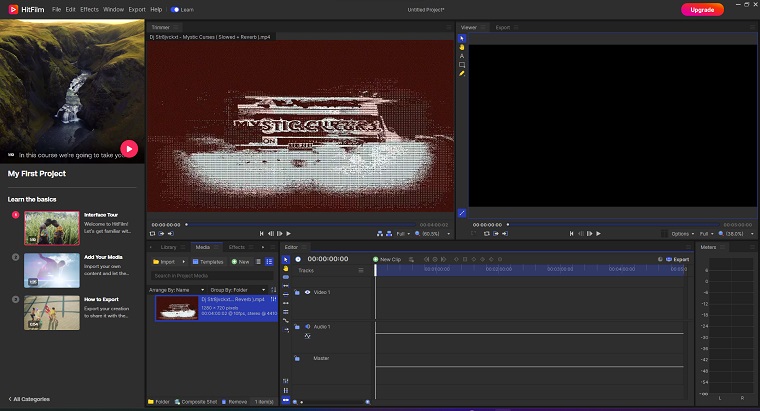Open the Effects menu
The height and width of the screenshot is (411, 760).
point(89,9)
